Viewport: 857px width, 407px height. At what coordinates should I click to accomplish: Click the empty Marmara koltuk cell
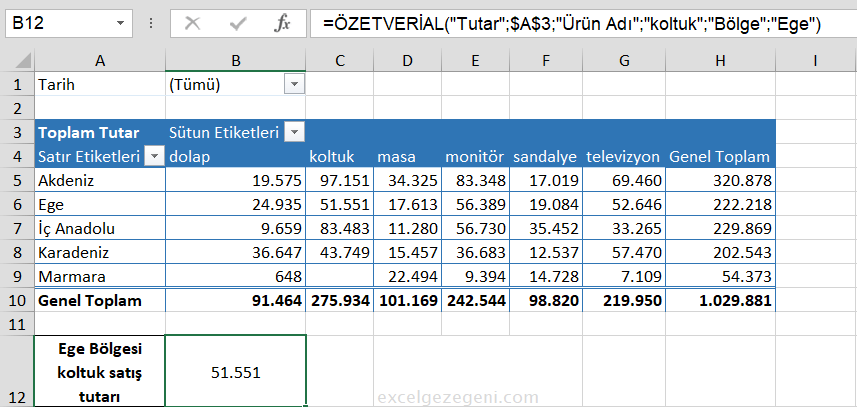(340, 276)
